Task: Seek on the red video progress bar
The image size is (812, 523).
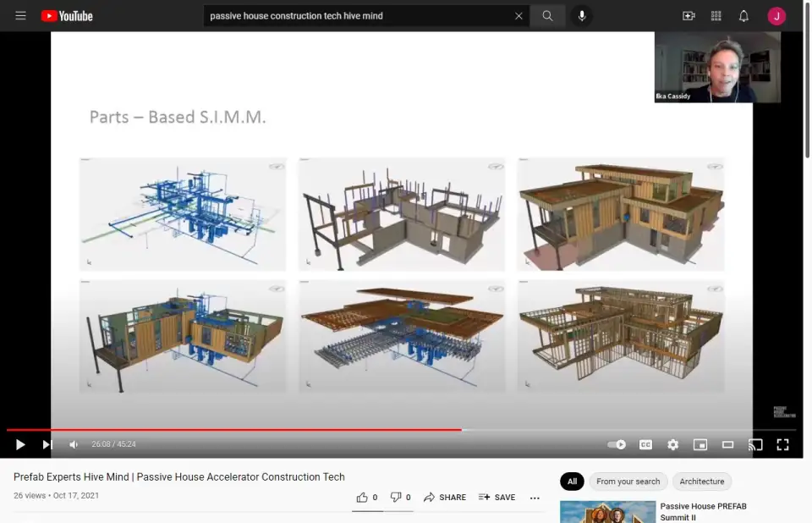Action: point(254,430)
